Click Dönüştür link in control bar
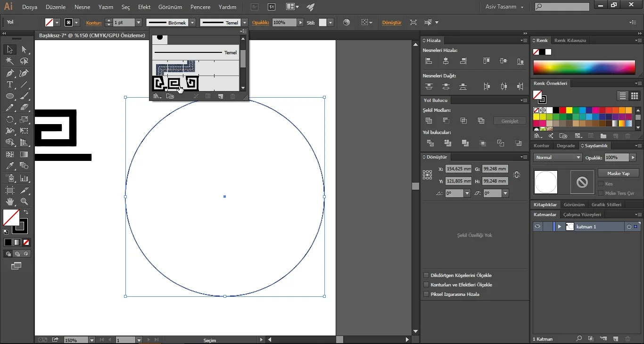 click(x=391, y=23)
